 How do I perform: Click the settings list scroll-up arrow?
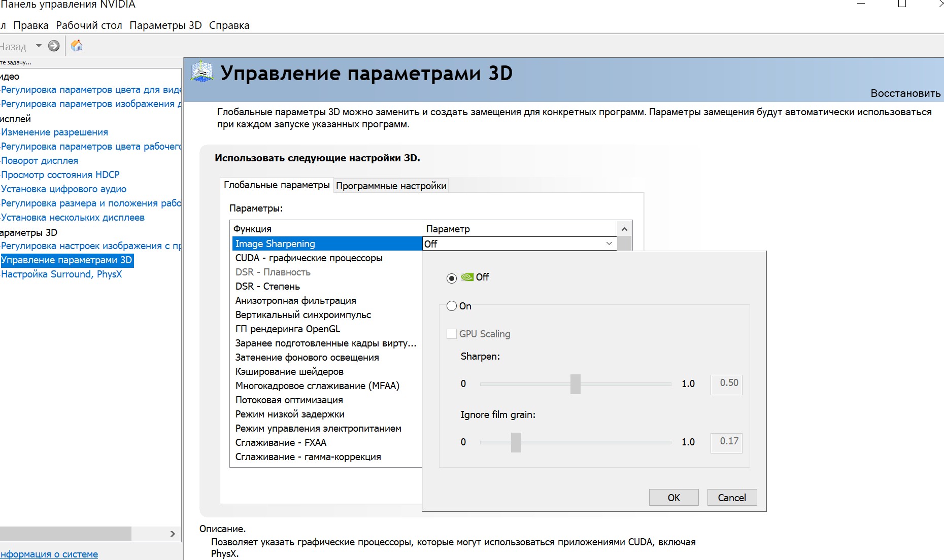coord(624,229)
